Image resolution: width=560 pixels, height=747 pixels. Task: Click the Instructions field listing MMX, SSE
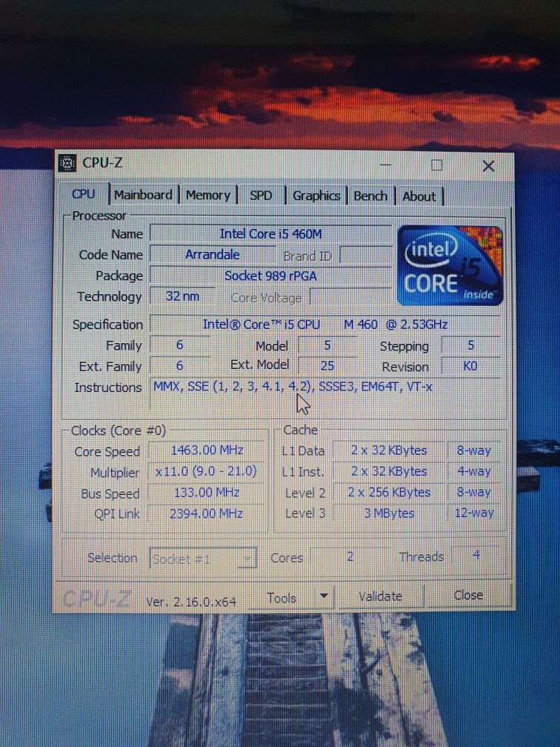coord(325,394)
